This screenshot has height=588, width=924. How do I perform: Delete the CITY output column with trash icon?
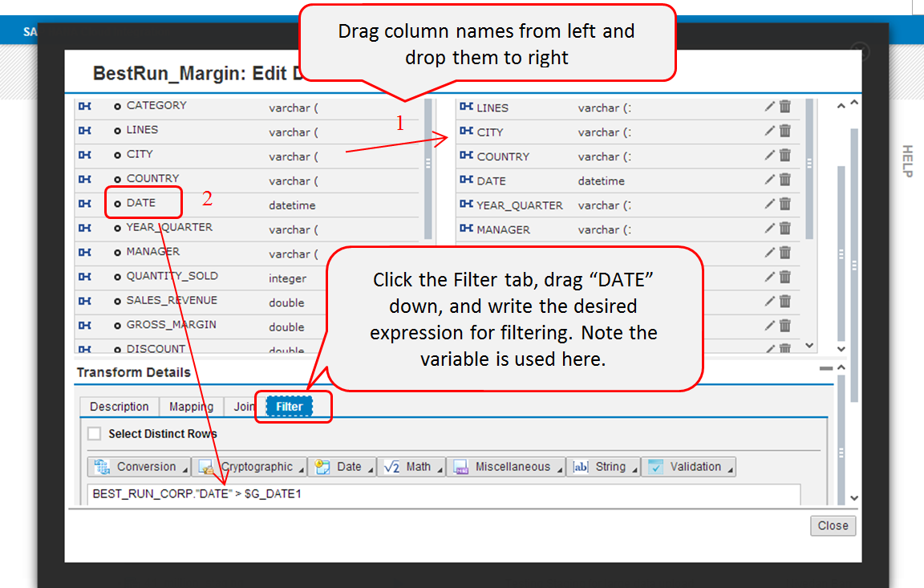point(785,131)
